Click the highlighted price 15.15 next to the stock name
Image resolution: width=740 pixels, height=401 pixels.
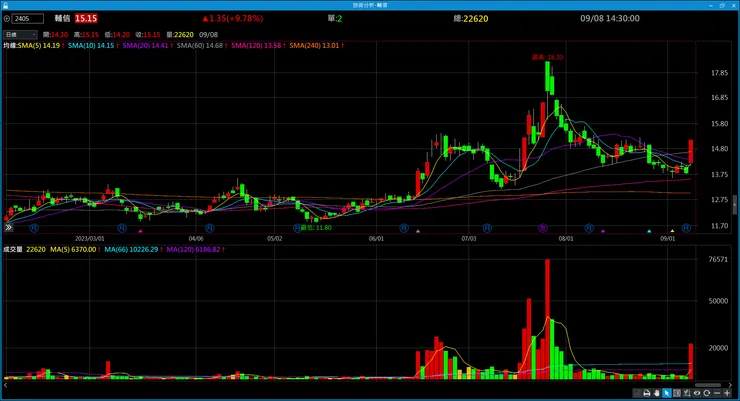tap(86, 18)
